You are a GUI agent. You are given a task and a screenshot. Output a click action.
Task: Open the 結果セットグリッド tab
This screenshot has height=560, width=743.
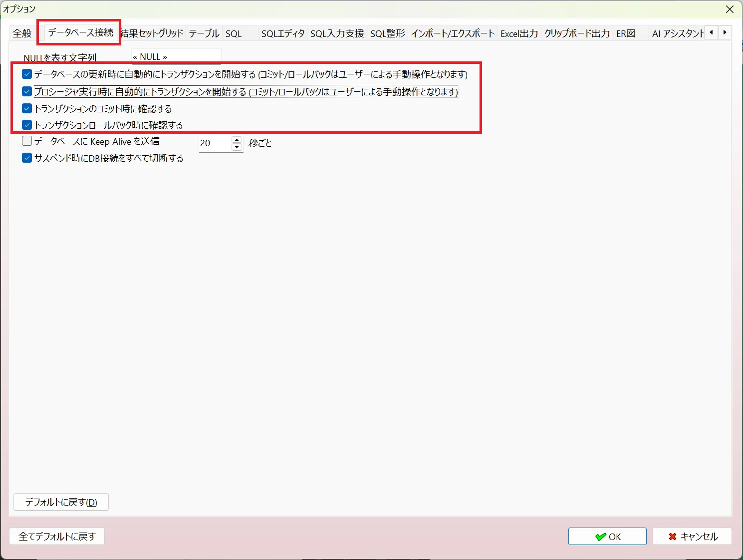(152, 33)
